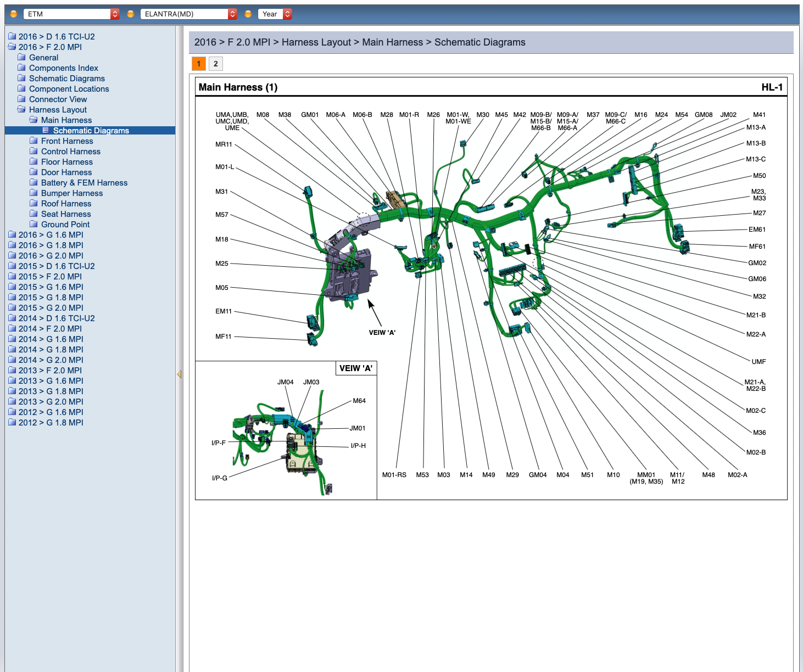Open the ETM dropdown menu
The width and height of the screenshot is (803, 672).
(115, 14)
